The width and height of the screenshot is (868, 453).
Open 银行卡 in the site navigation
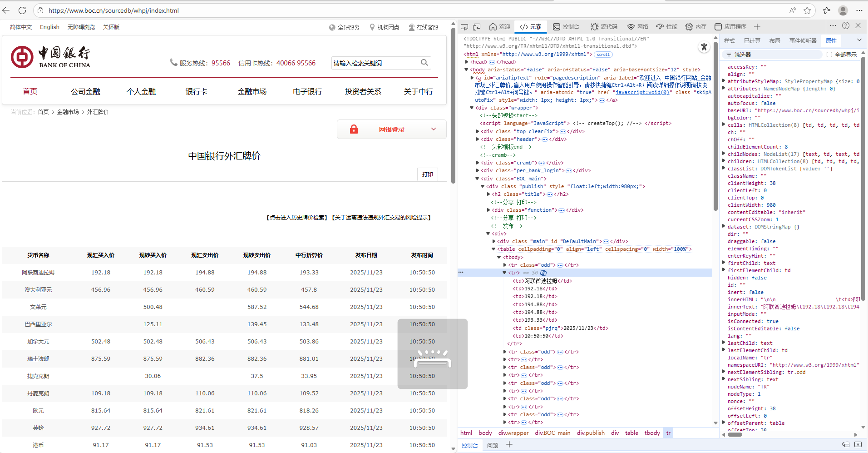(x=197, y=91)
